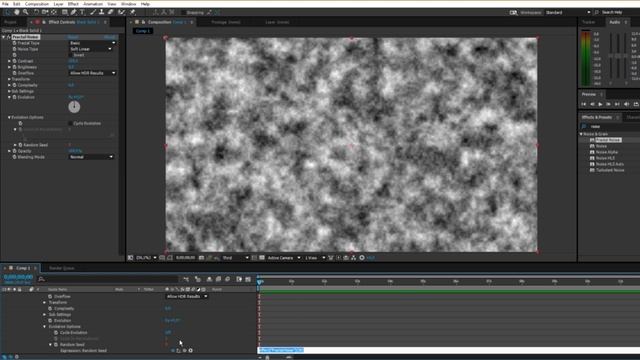Click current-time indicator on timeline ruler
The height and width of the screenshot is (360, 640).
click(259, 282)
